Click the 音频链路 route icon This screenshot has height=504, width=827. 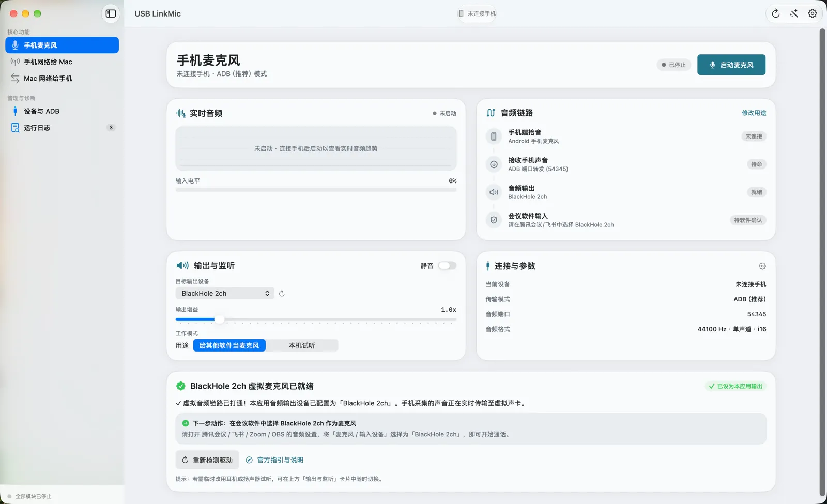coord(491,113)
